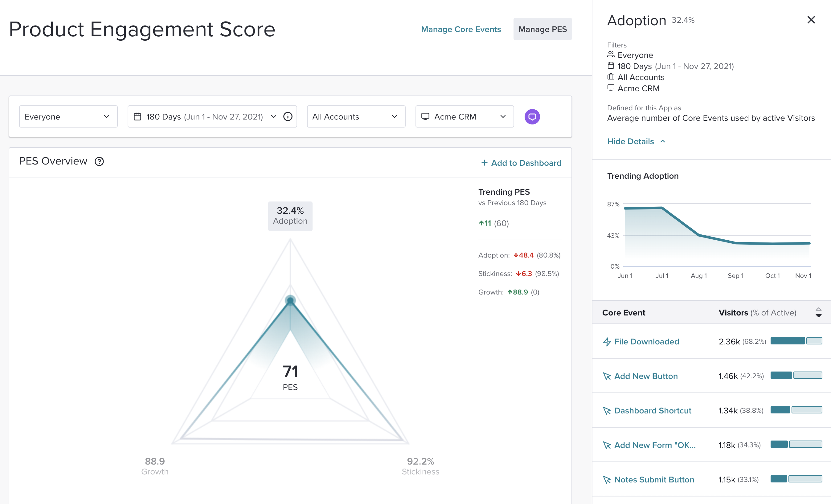The width and height of the screenshot is (831, 504).
Task: Click the Notes Submit Button cursor icon
Action: pos(607,480)
